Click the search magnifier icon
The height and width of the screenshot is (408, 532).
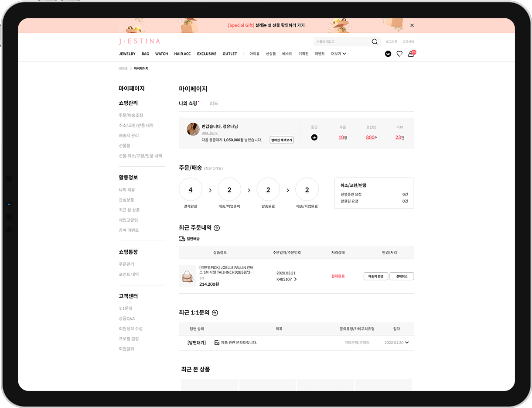click(x=374, y=42)
